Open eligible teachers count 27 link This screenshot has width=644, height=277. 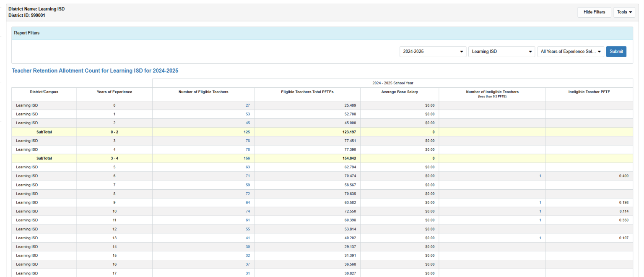pos(247,105)
